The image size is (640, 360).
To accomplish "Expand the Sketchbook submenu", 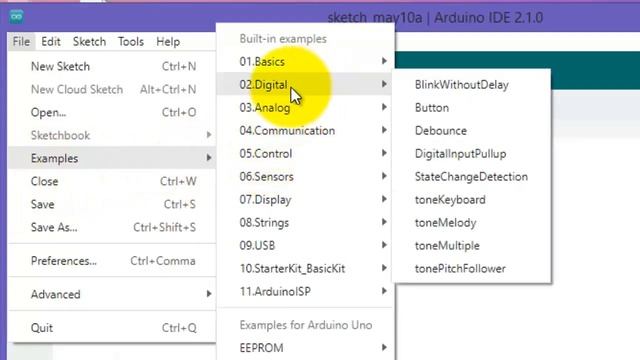I will point(112,135).
